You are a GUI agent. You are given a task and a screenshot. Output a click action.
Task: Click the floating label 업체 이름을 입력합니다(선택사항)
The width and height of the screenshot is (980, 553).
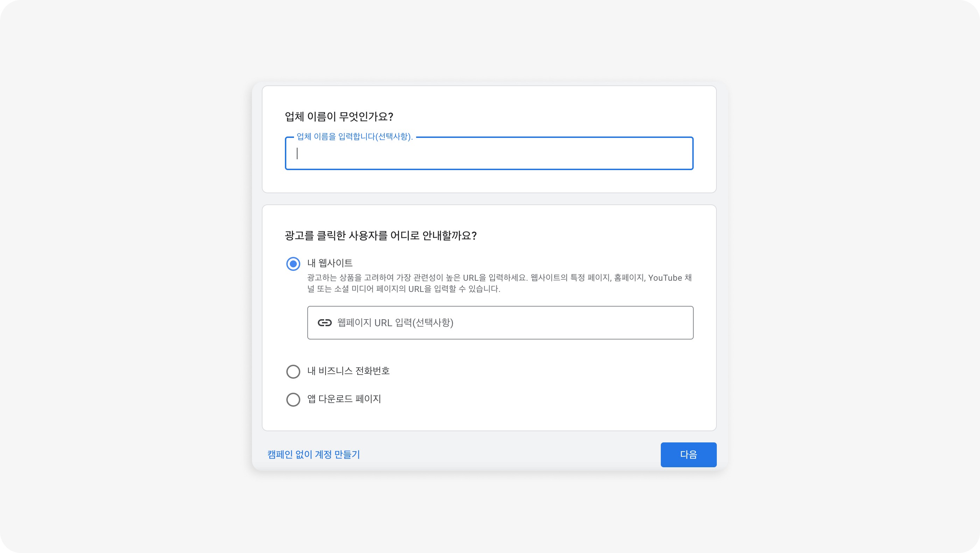point(355,136)
